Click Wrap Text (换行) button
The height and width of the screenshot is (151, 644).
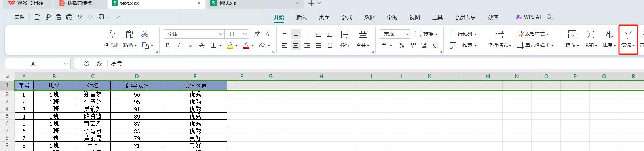click(345, 40)
